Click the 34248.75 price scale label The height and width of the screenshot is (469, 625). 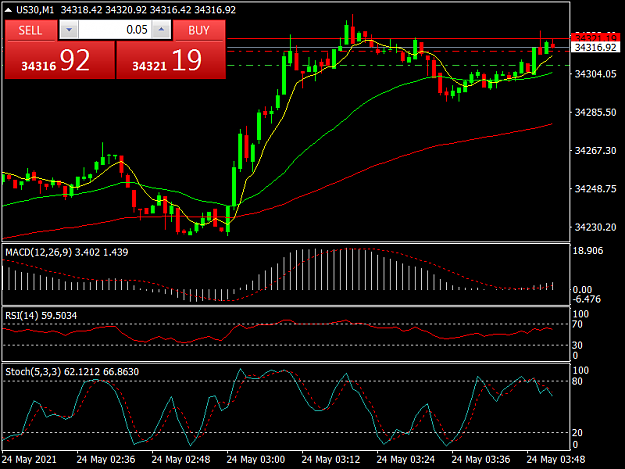tap(595, 189)
